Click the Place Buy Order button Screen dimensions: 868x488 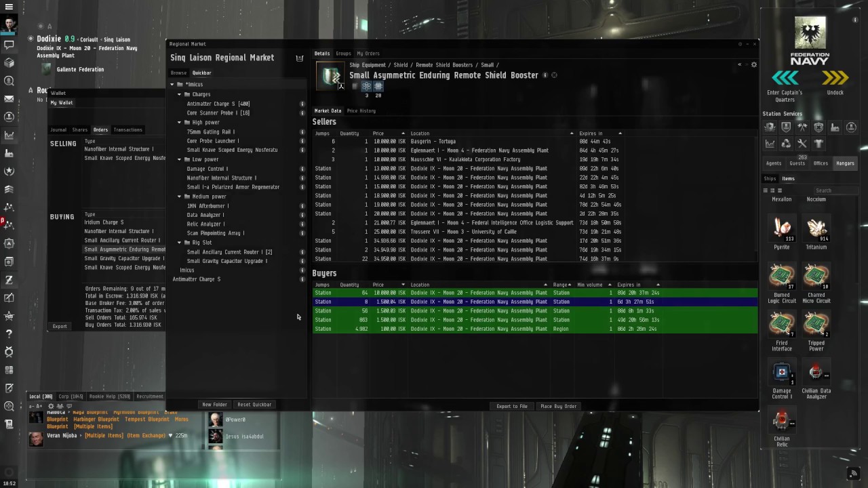click(x=558, y=406)
